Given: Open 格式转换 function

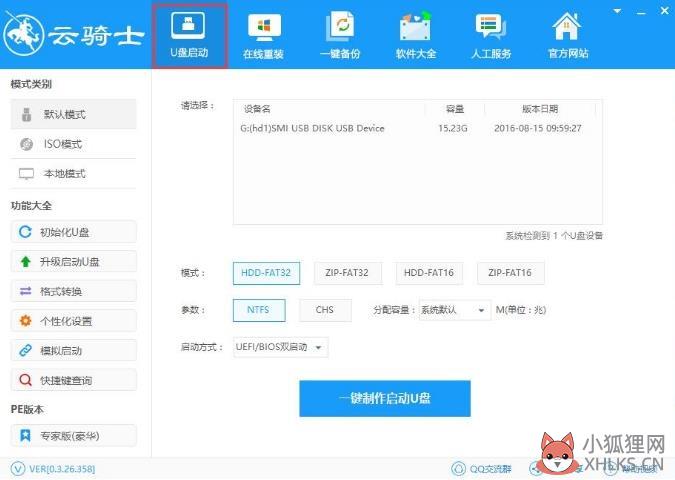Looking at the screenshot, I should [73, 291].
